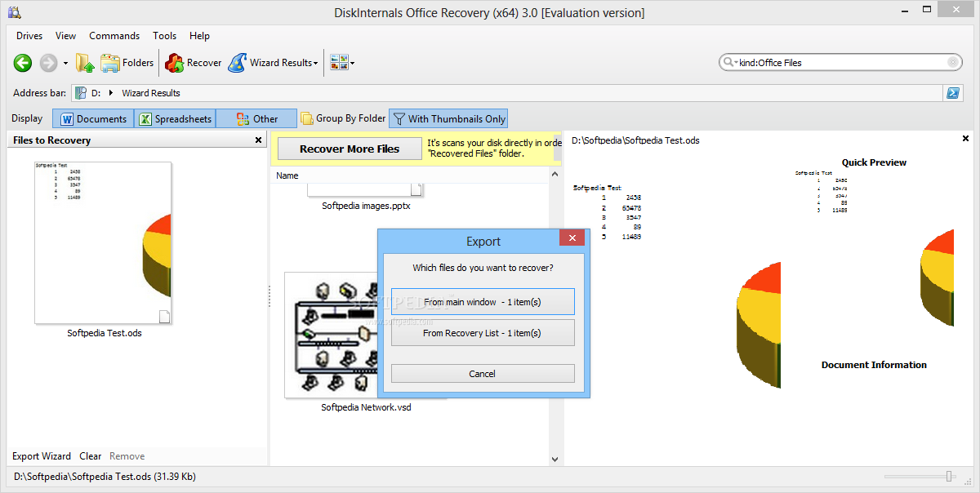Image resolution: width=980 pixels, height=493 pixels.
Task: Open the navigation history dropdown arrow
Action: click(64, 63)
